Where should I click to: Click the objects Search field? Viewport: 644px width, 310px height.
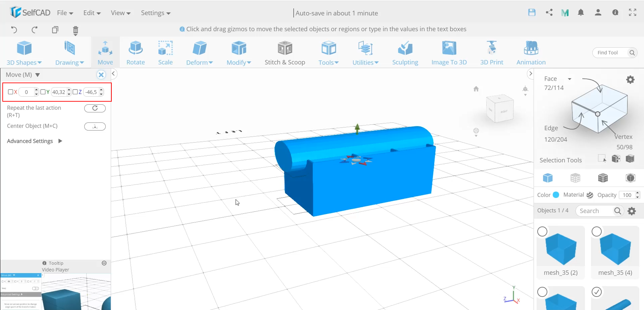click(x=599, y=211)
